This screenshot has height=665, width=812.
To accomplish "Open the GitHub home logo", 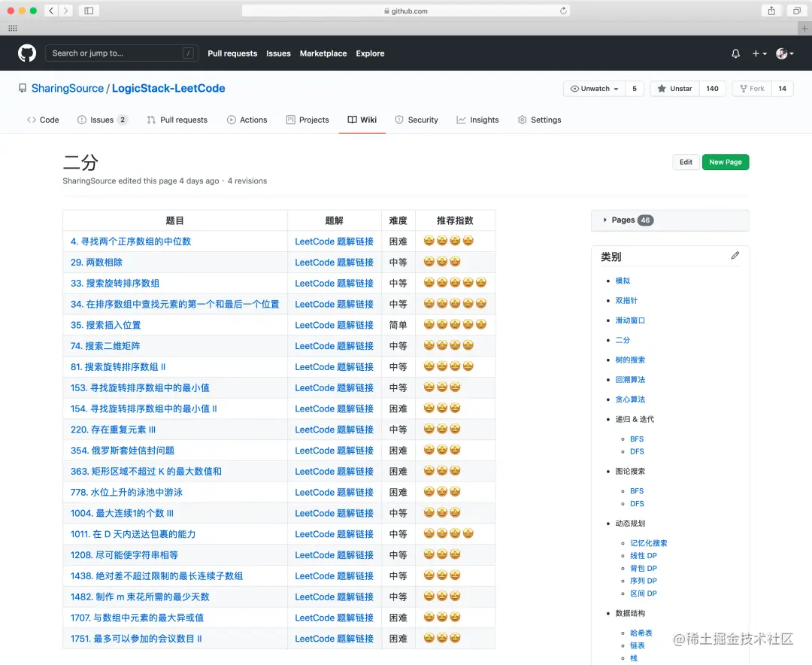I will tap(27, 53).
